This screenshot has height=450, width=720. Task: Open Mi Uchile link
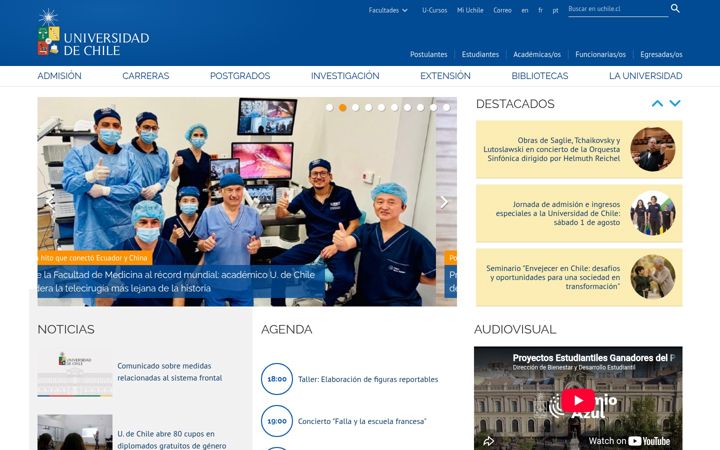[470, 10]
